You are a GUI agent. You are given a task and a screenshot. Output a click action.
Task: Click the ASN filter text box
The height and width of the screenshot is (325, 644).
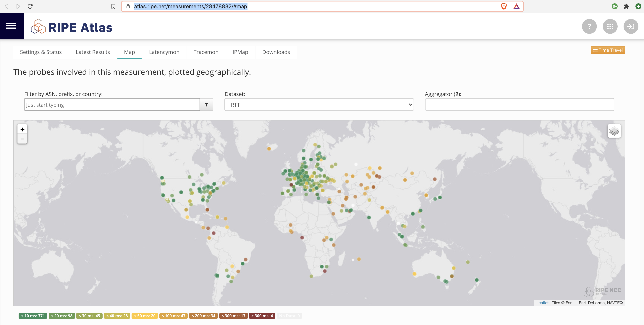click(x=112, y=104)
